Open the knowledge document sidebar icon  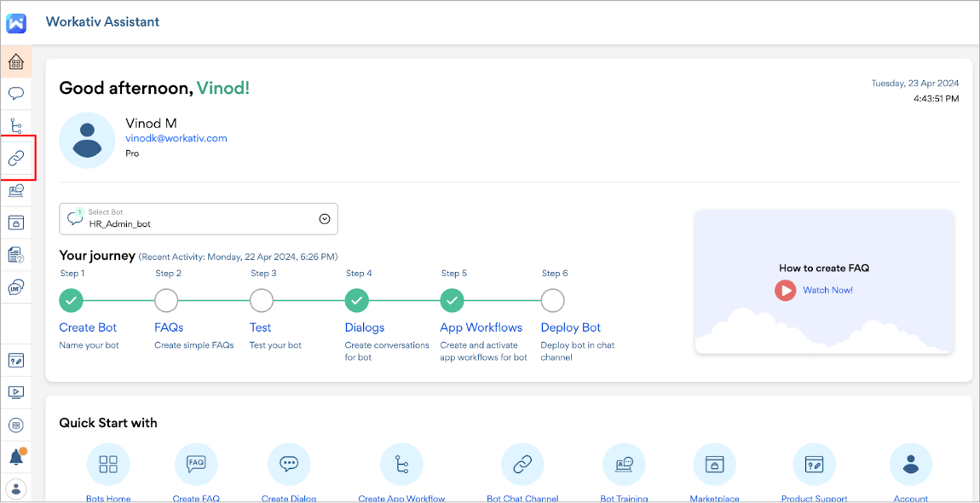click(16, 255)
